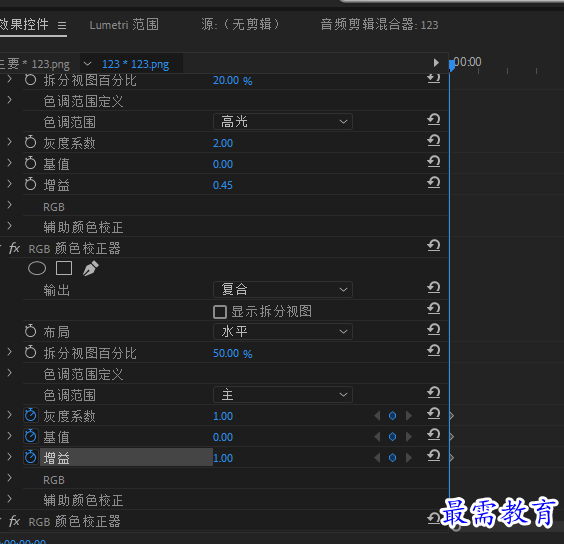This screenshot has width=564, height=544.
Task: Open the 布局 dropdown showing 水平
Action: (283, 332)
